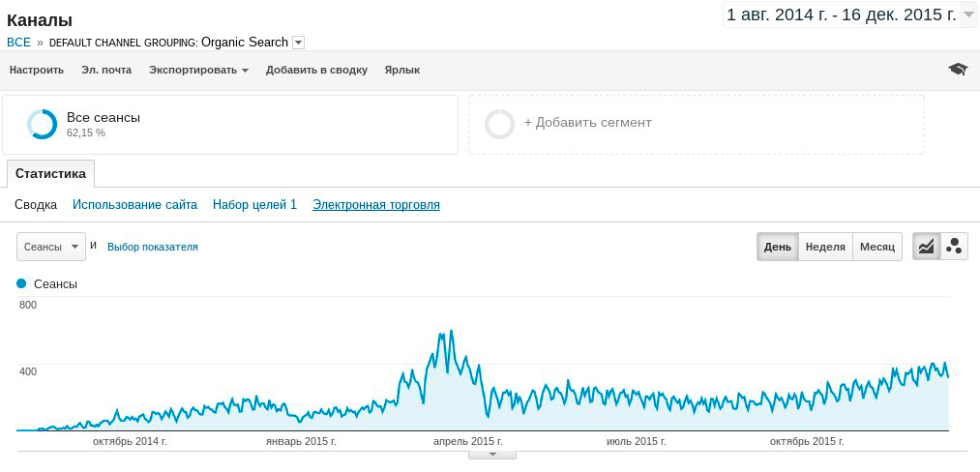Click the Выбор показателя link

[x=153, y=247]
